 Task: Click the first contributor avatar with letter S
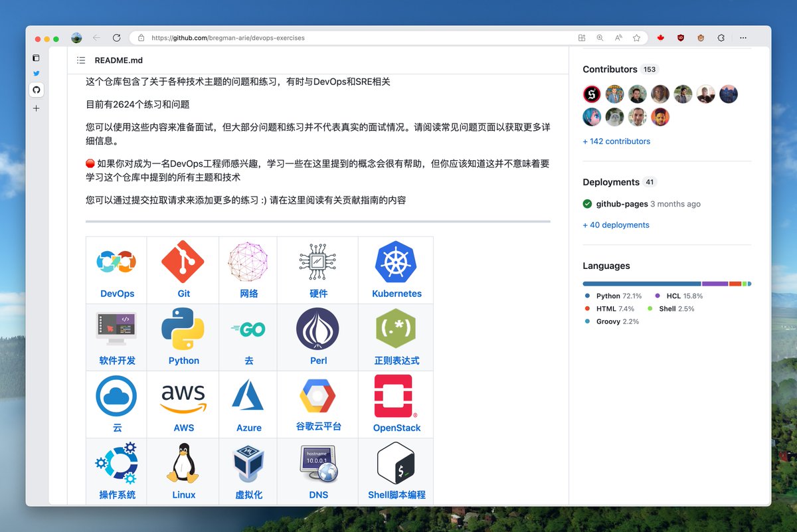[x=592, y=94]
